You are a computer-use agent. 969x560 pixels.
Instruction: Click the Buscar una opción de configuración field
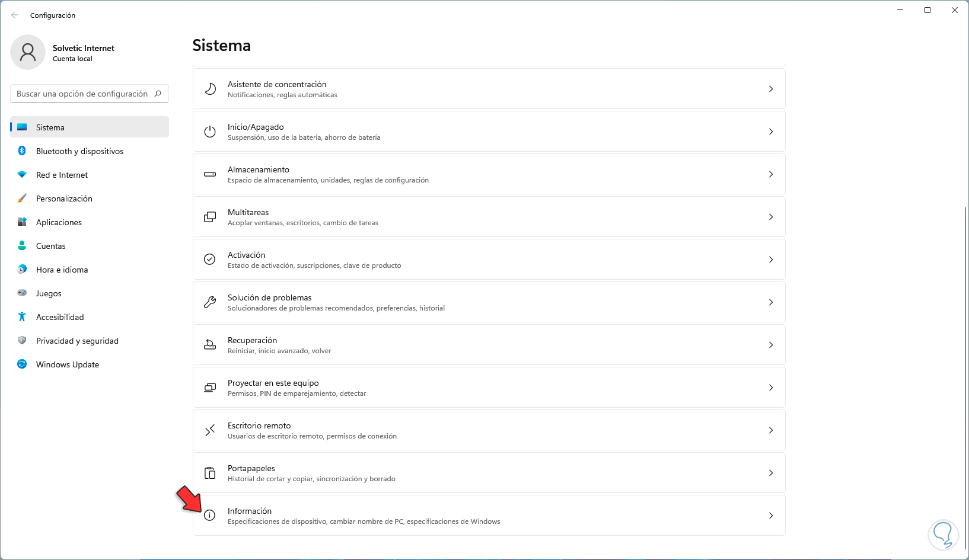coord(82,94)
